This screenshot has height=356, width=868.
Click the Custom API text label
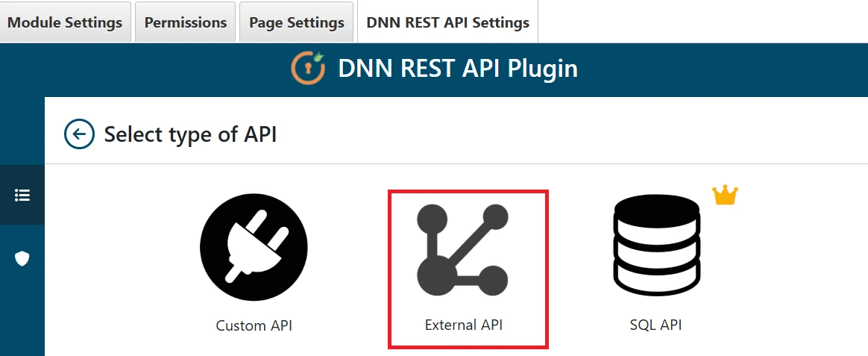pyautogui.click(x=254, y=325)
